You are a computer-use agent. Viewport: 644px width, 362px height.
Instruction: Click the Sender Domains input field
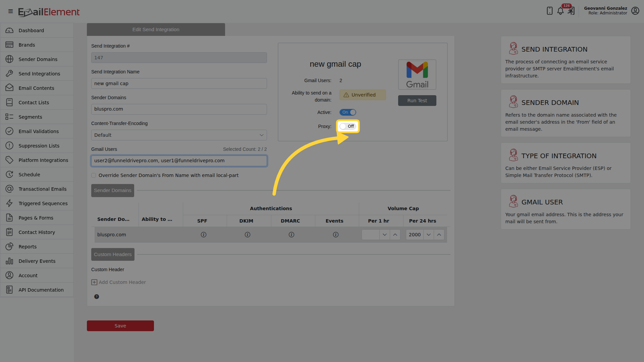tap(179, 109)
